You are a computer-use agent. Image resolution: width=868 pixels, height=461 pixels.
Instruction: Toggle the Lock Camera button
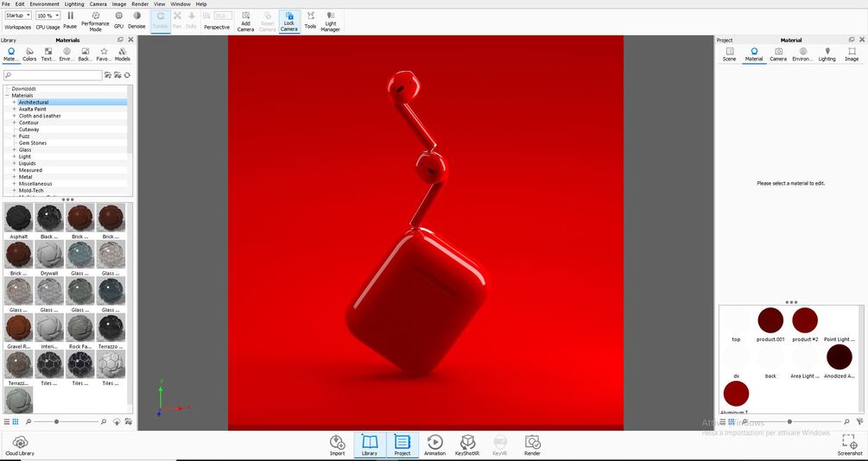[x=289, y=22]
